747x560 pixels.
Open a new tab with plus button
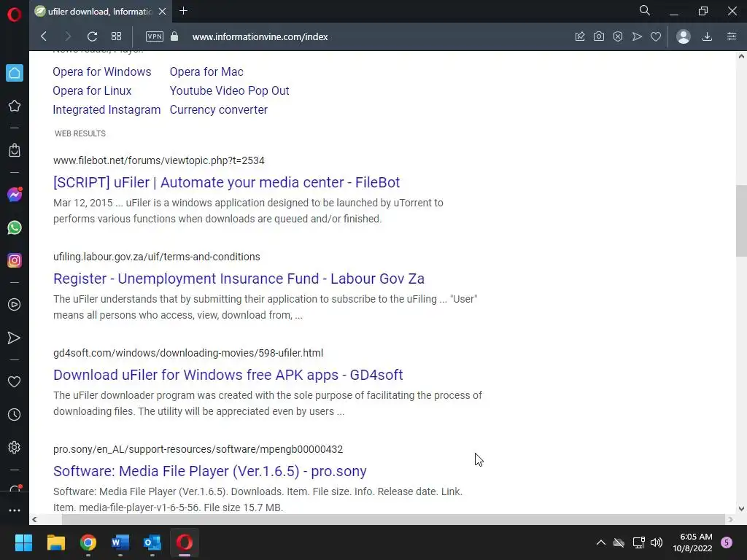(183, 10)
